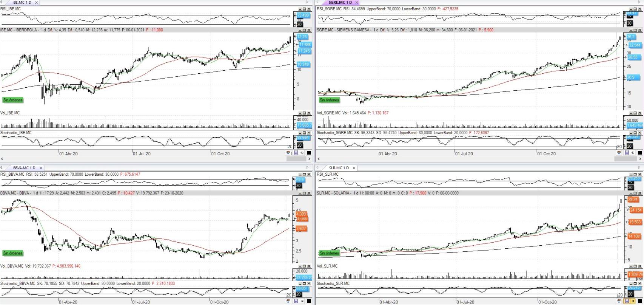Viewport: 644px width, 305px height.
Task: Expand next tabs arrow in BBVA tab bar
Action: coord(307,167)
